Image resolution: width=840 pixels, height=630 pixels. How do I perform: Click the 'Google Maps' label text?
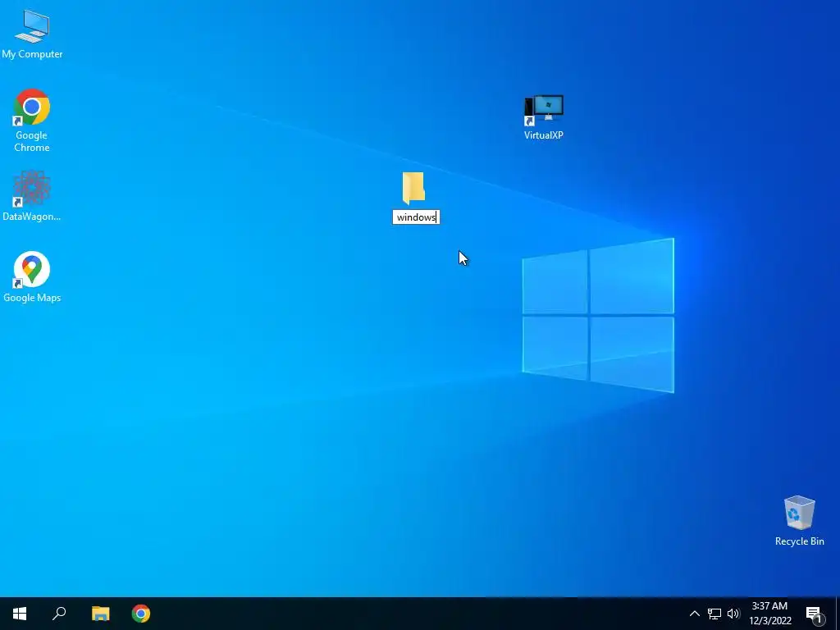point(32,298)
